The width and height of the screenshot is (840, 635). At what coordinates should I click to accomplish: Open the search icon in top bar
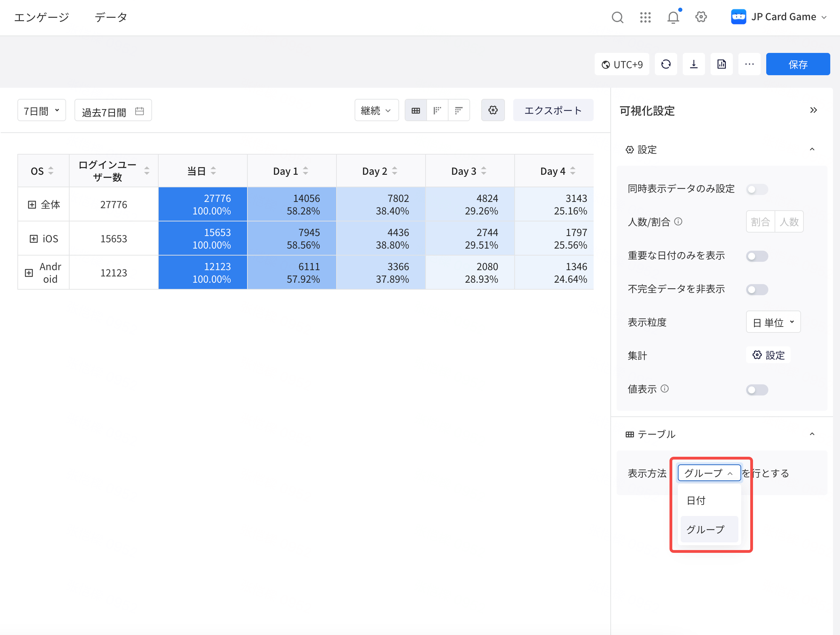[617, 17]
